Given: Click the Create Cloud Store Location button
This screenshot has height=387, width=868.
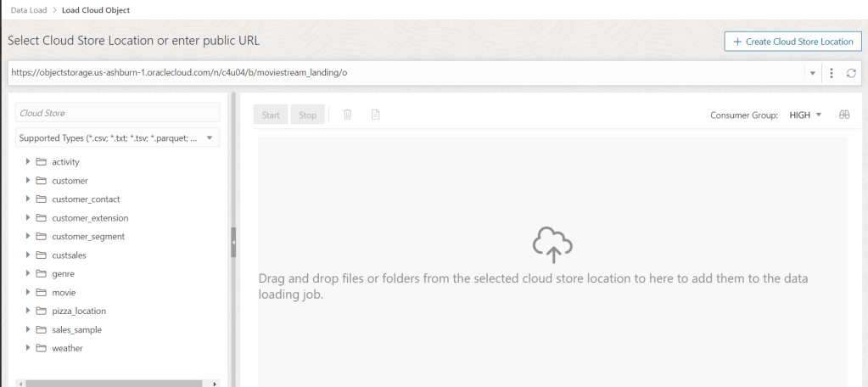Looking at the screenshot, I should tap(792, 41).
